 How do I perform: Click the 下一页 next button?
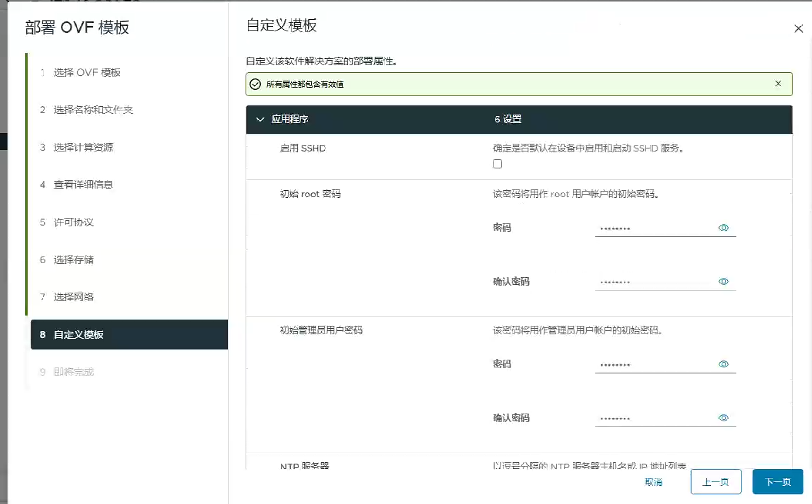pos(777,482)
